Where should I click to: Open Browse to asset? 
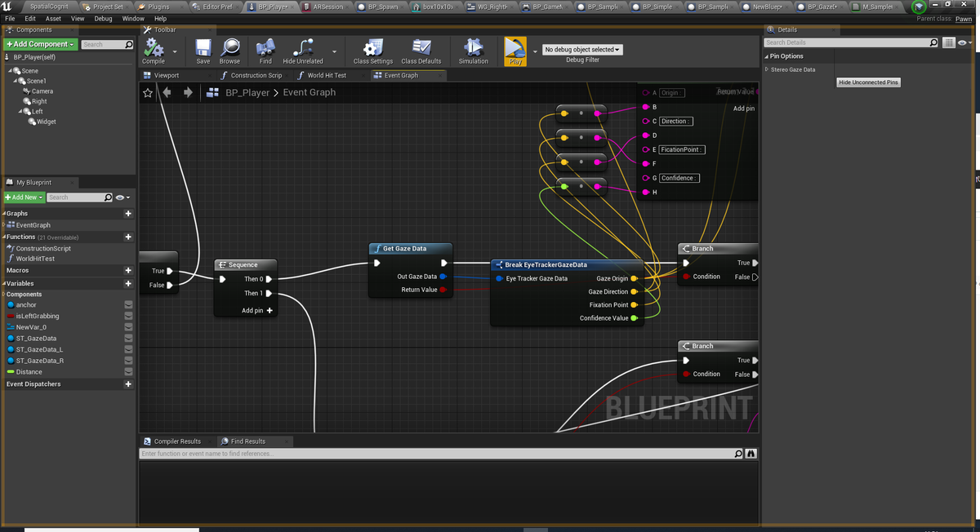coord(230,51)
